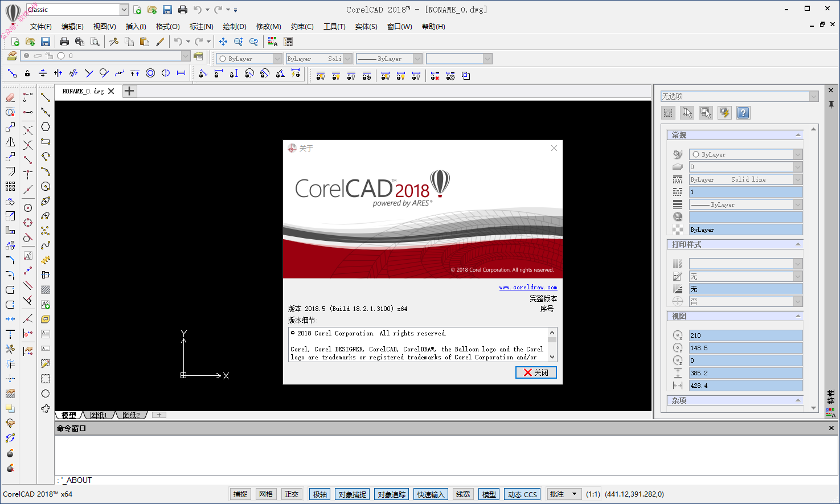Click the Cut scissors icon
Screen dimensions: 840x504
[114, 42]
